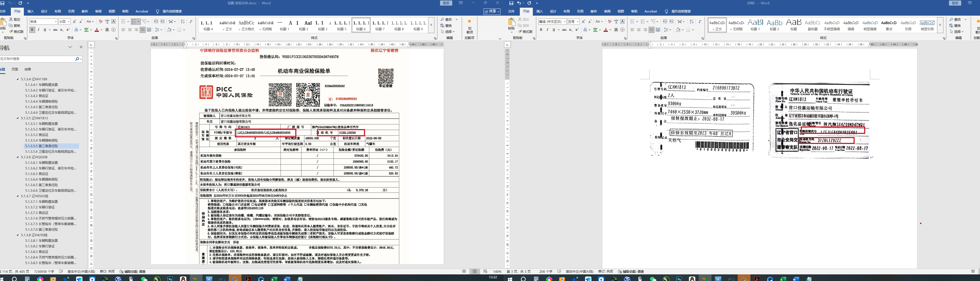
Task: Toggle Bold in the right Word window
Action: [541, 30]
